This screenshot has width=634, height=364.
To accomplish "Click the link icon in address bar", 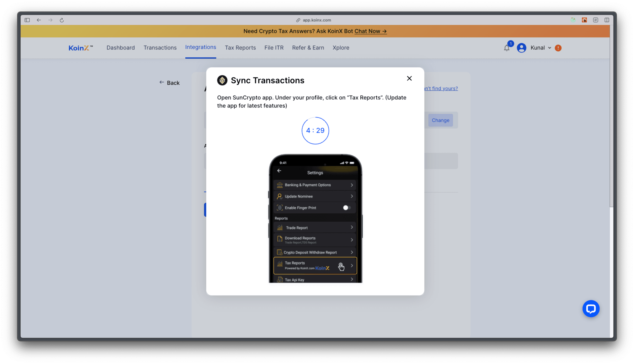I will pyautogui.click(x=298, y=20).
